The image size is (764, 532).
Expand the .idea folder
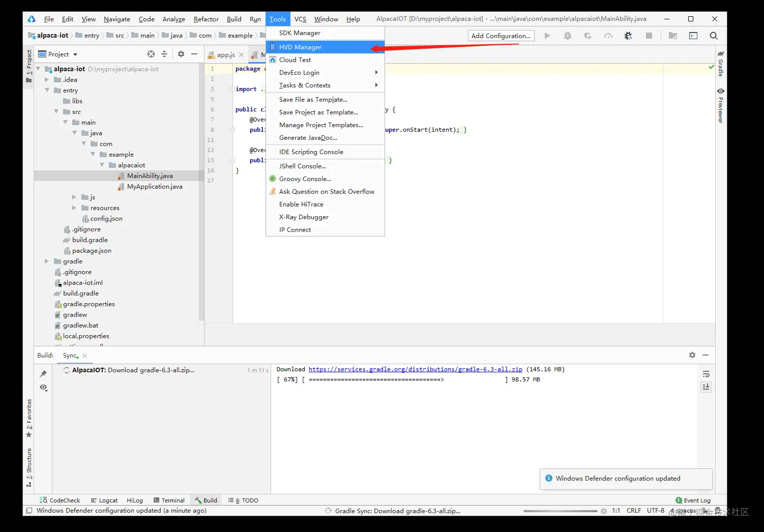click(x=47, y=79)
